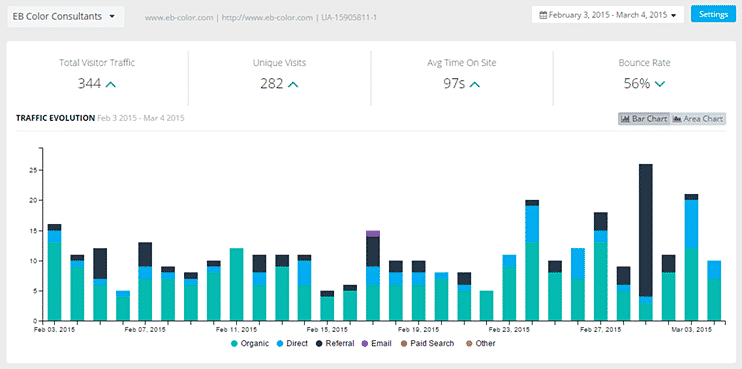This screenshot has height=369, width=742.
Task: Click the www.eb-color.com site info text
Action: pos(261,18)
